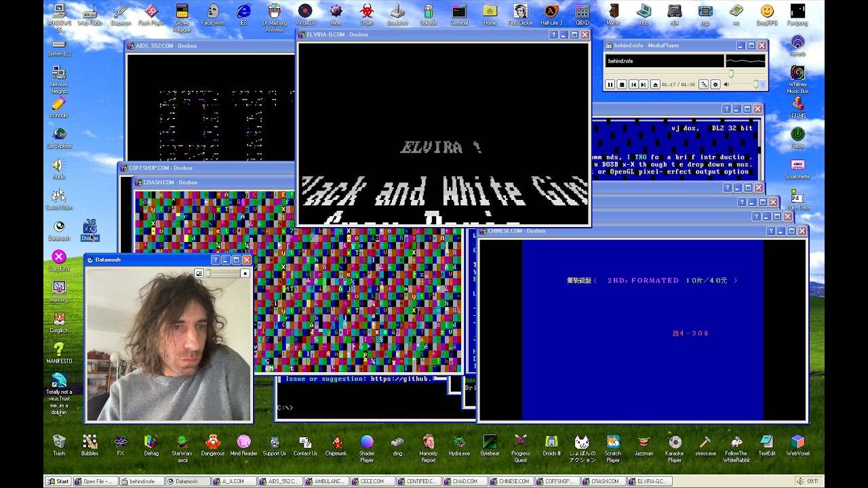Image resolution: width=868 pixels, height=488 pixels.
Task: Launch the Diapason desktop icon
Action: 121,15
